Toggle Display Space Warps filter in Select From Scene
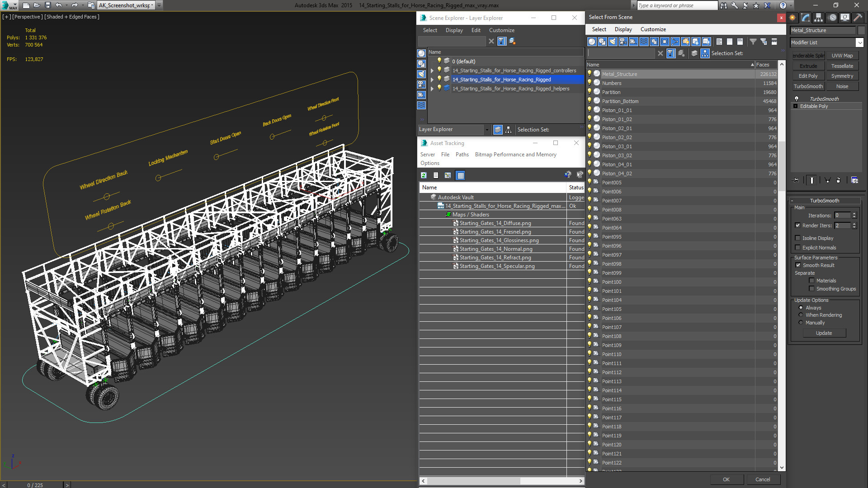Image resolution: width=868 pixels, height=488 pixels. point(644,42)
